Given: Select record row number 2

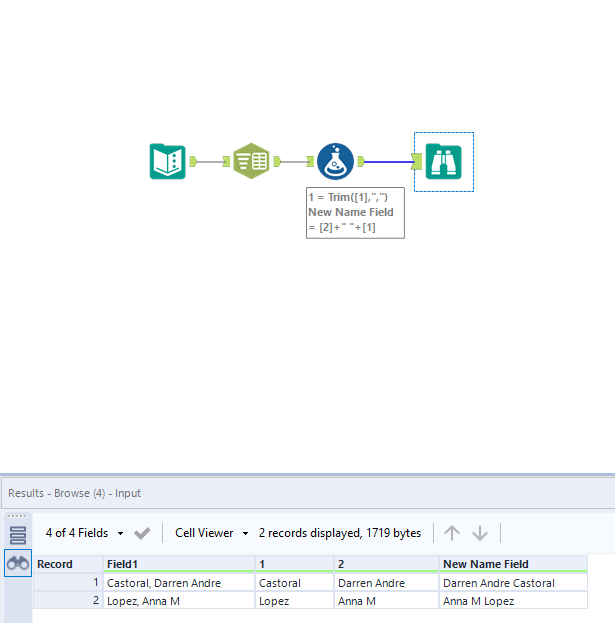Looking at the screenshot, I should [68, 601].
